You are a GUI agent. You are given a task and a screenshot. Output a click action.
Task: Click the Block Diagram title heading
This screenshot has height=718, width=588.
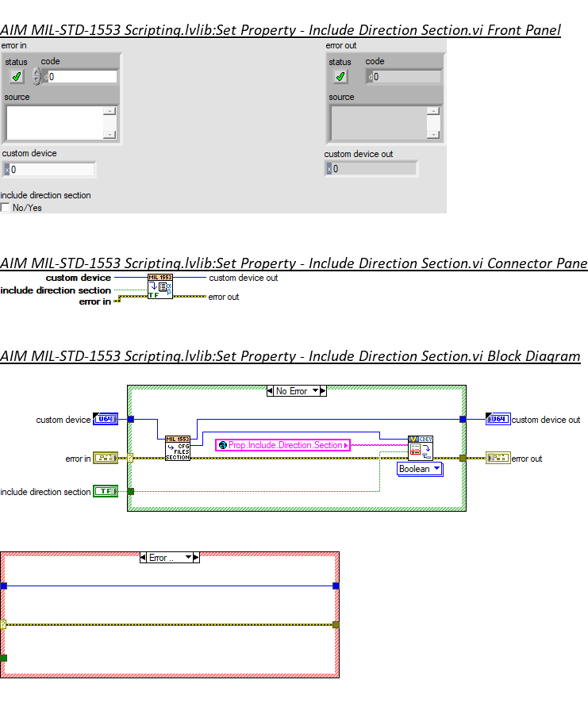pyautogui.click(x=290, y=356)
